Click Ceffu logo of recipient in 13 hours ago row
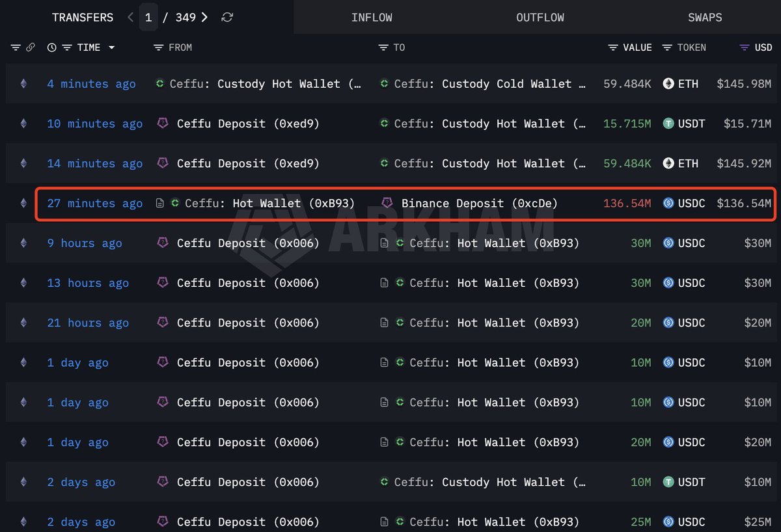 pyautogui.click(x=400, y=283)
